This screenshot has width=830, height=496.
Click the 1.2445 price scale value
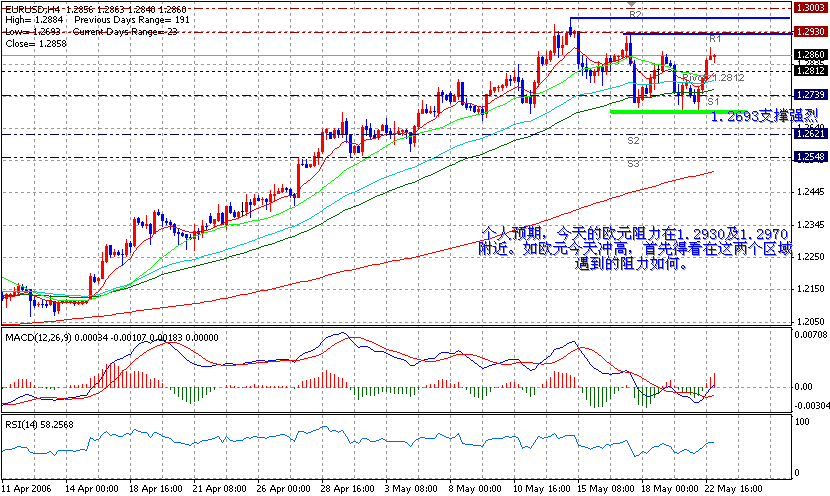click(x=810, y=192)
